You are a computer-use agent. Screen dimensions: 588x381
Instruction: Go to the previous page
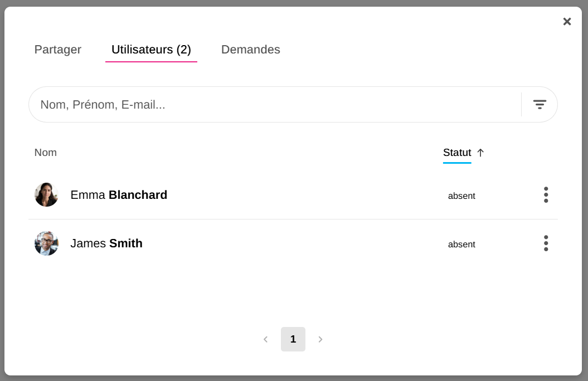(x=265, y=339)
